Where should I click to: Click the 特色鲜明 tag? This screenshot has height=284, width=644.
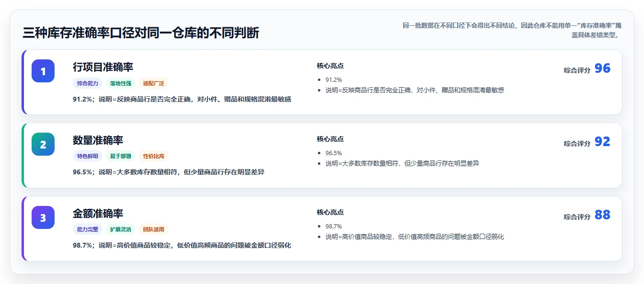[x=88, y=156]
